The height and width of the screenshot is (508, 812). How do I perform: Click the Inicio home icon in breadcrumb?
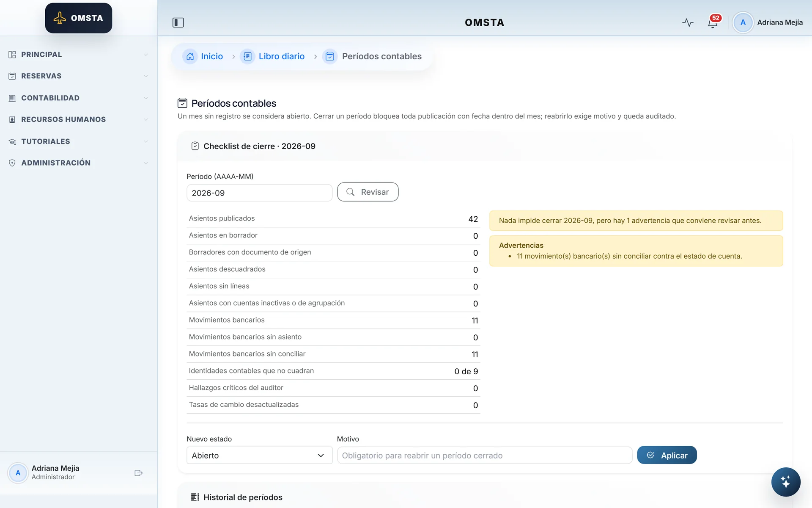point(190,56)
